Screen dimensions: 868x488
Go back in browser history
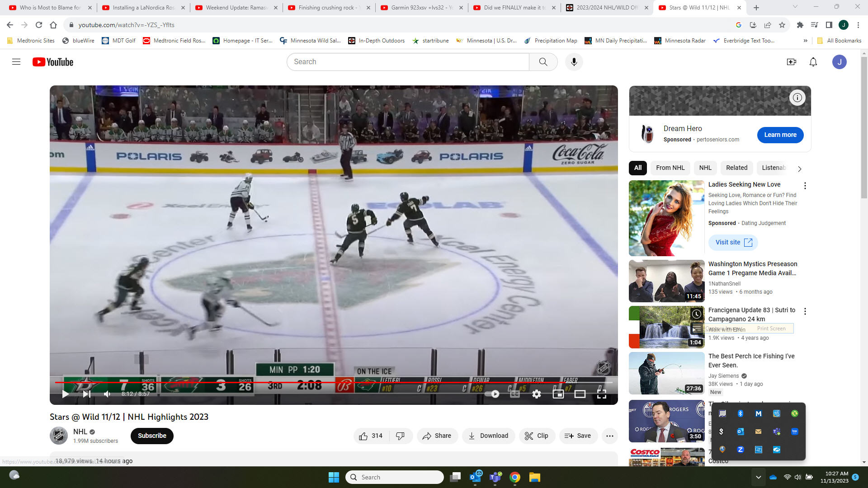pyautogui.click(x=10, y=25)
